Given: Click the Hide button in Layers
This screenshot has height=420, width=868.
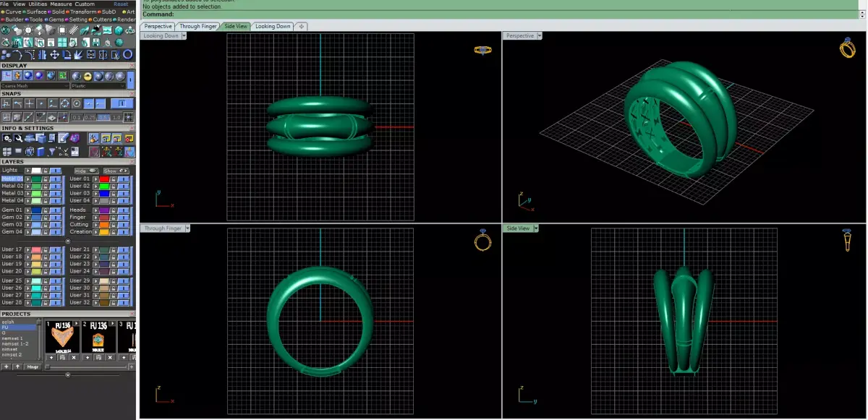Looking at the screenshot, I should point(86,171).
